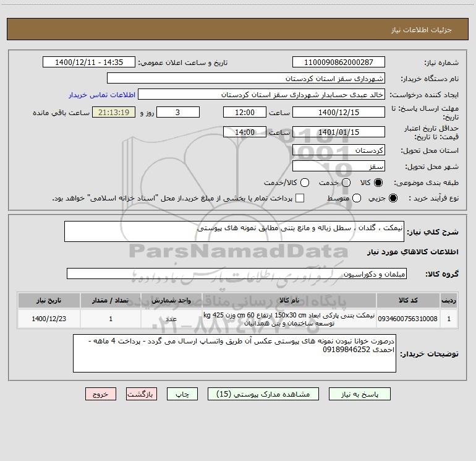Click the شماره نیاز field 1100090862000287
Viewport: 476px width, 461px height.
[339, 62]
